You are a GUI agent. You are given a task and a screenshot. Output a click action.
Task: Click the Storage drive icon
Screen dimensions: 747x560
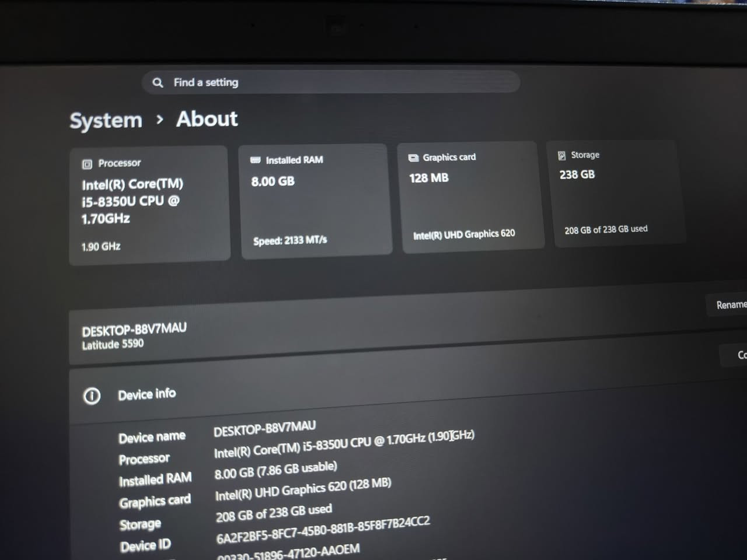[x=561, y=156]
